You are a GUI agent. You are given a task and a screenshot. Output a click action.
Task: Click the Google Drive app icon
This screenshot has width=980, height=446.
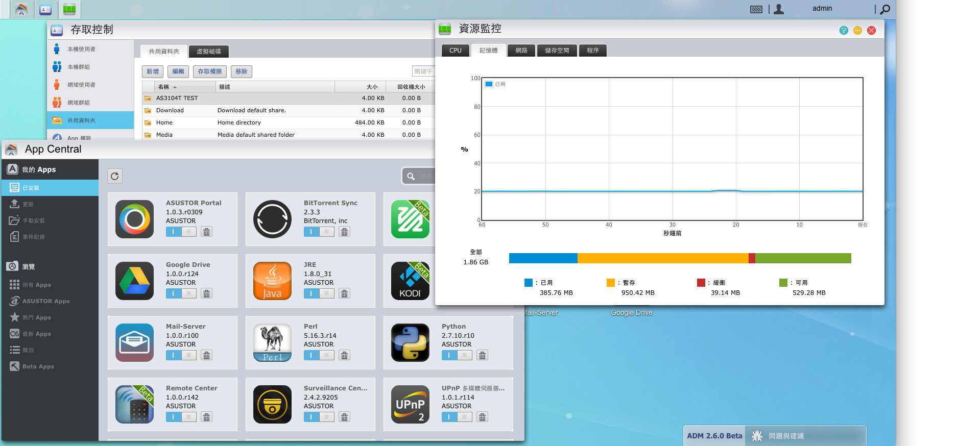[x=134, y=281]
